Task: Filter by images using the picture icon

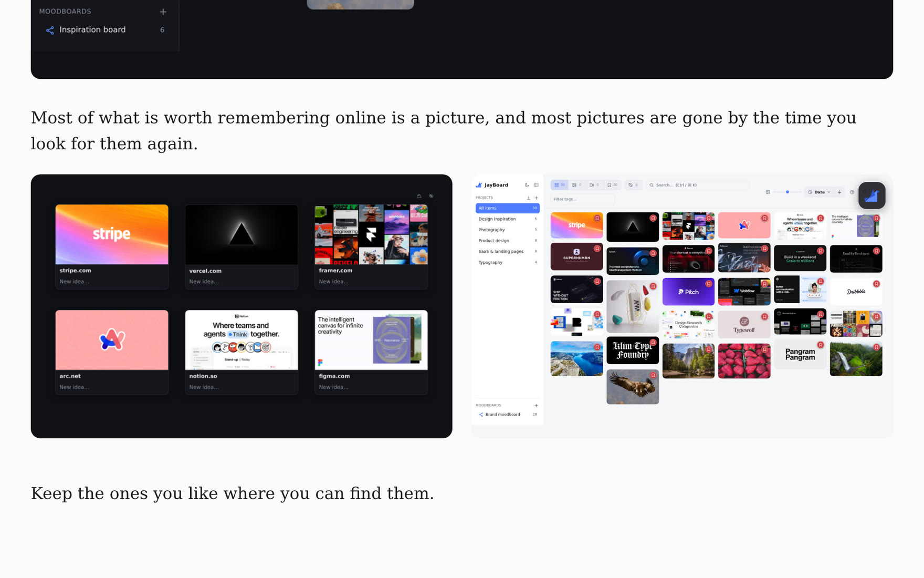Action: (x=576, y=185)
